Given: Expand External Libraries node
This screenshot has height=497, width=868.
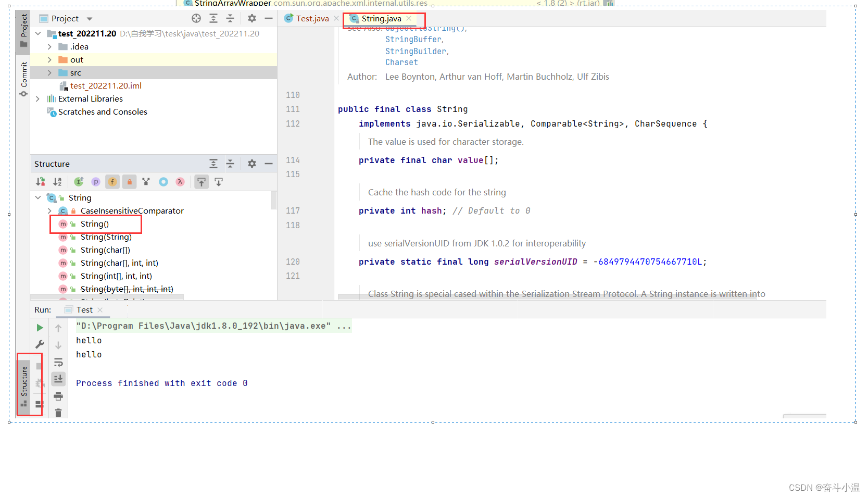Looking at the screenshot, I should (x=38, y=98).
